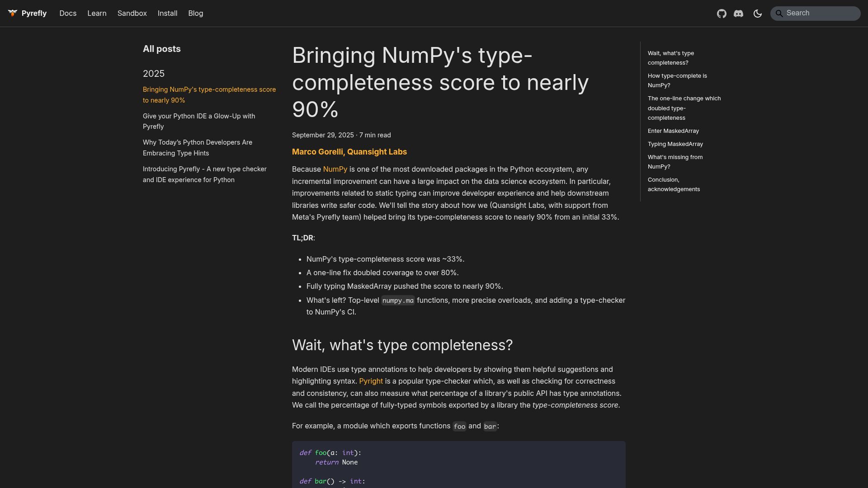Screen dimensions: 868x488
Task: Open the 'Give your Python IDE a Glow-Up' post
Action: 199,121
